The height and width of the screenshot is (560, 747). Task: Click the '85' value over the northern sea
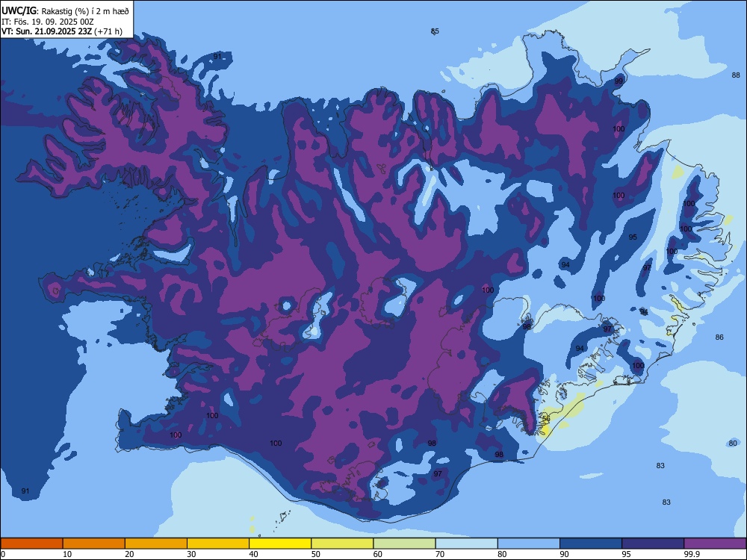435,31
